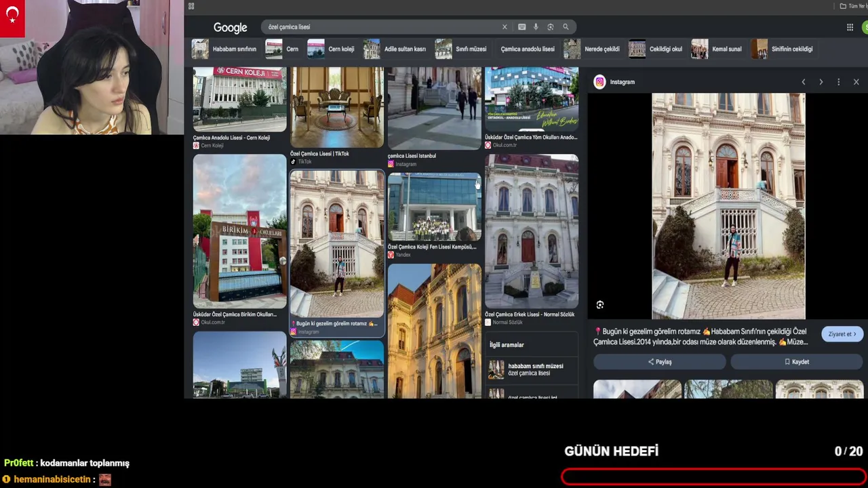Click the Pr0fett chat message

click(x=66, y=463)
